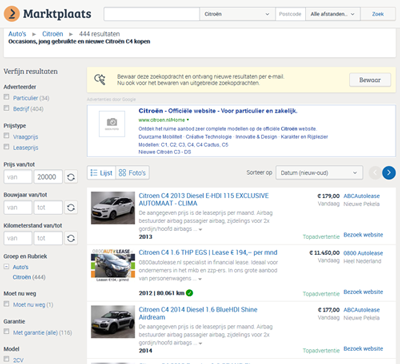Screen dimensions: 400x364
Task: Go to next results page with blue arrow
Action: pyautogui.click(x=389, y=173)
